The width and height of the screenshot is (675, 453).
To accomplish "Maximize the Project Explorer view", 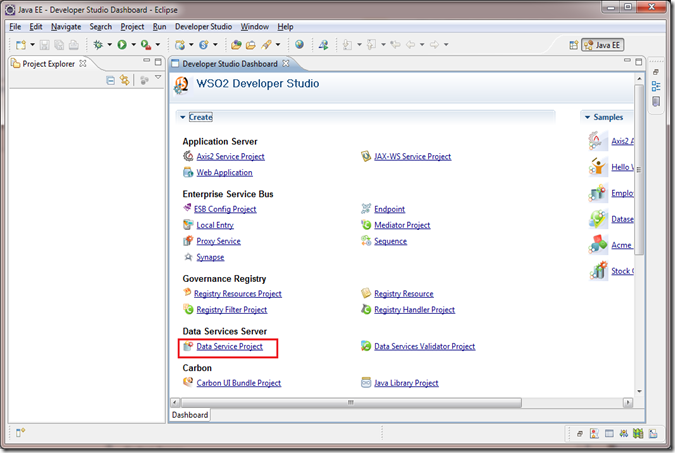I will pyautogui.click(x=158, y=62).
